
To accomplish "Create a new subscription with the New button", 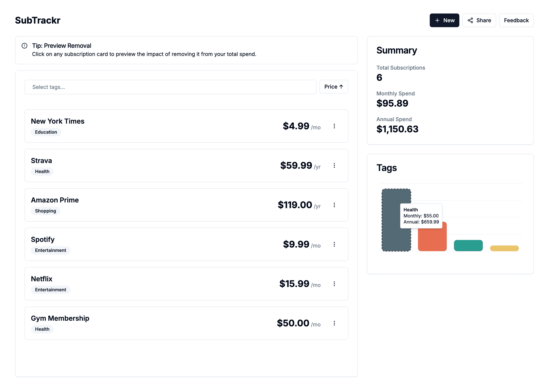I will point(444,20).
